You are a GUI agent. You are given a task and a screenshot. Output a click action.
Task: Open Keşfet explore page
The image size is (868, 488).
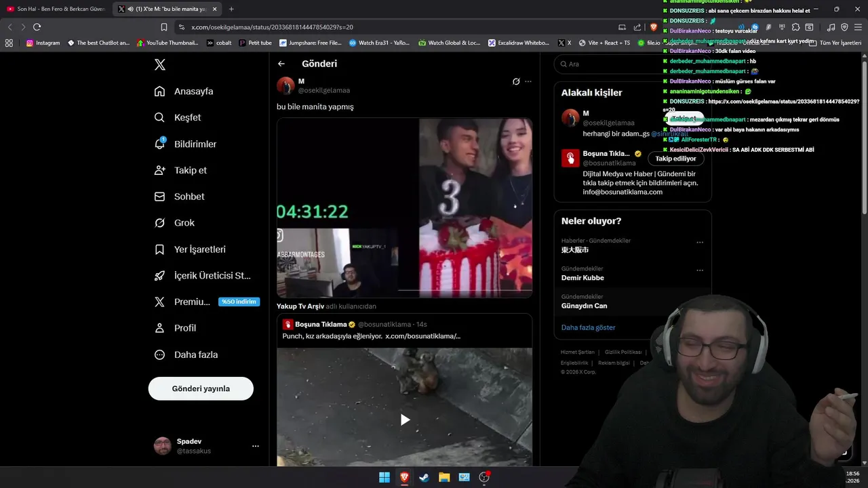point(178,117)
